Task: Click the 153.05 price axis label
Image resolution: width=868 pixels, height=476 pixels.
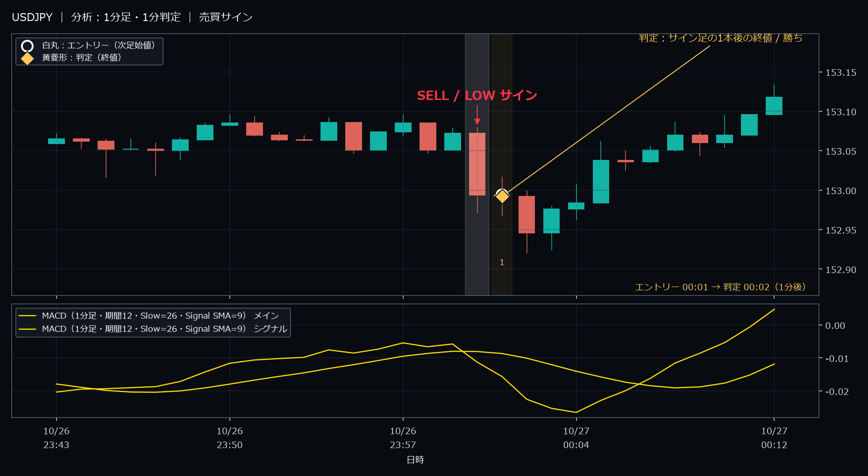Action: click(841, 151)
